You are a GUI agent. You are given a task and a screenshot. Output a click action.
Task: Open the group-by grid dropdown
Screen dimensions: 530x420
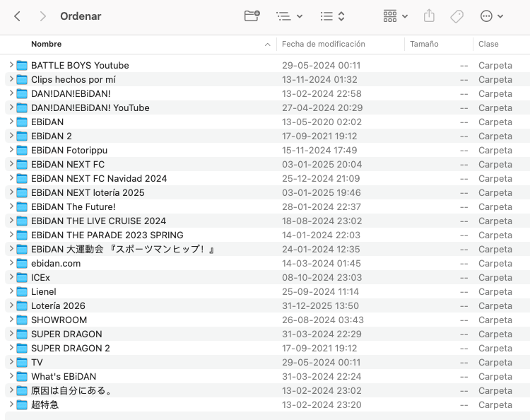(395, 16)
